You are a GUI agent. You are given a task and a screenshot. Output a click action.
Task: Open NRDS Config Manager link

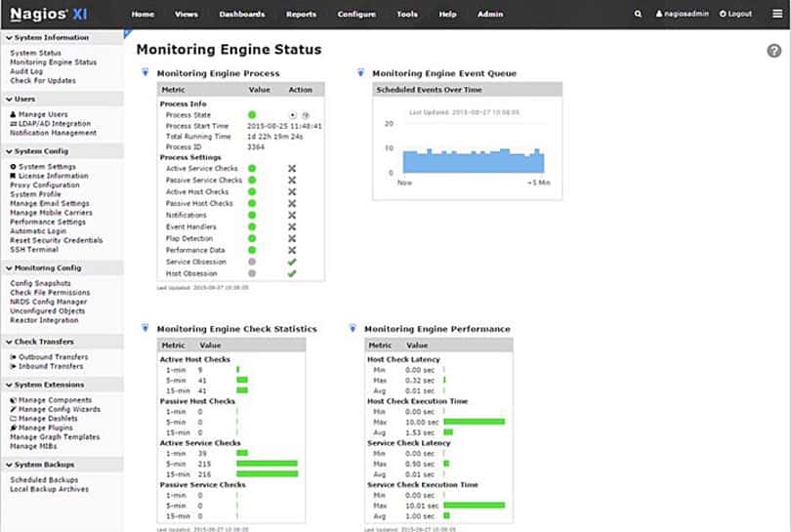(x=49, y=302)
